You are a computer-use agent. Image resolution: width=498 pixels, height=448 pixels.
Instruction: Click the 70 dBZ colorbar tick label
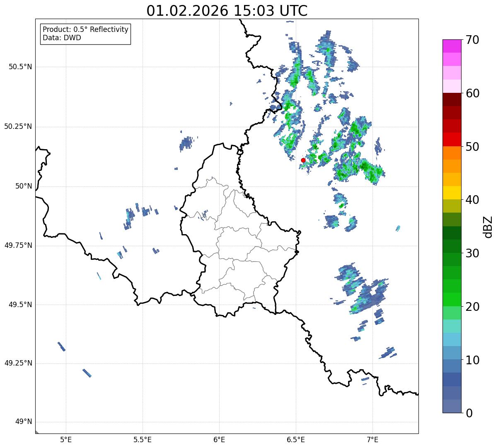coord(472,40)
